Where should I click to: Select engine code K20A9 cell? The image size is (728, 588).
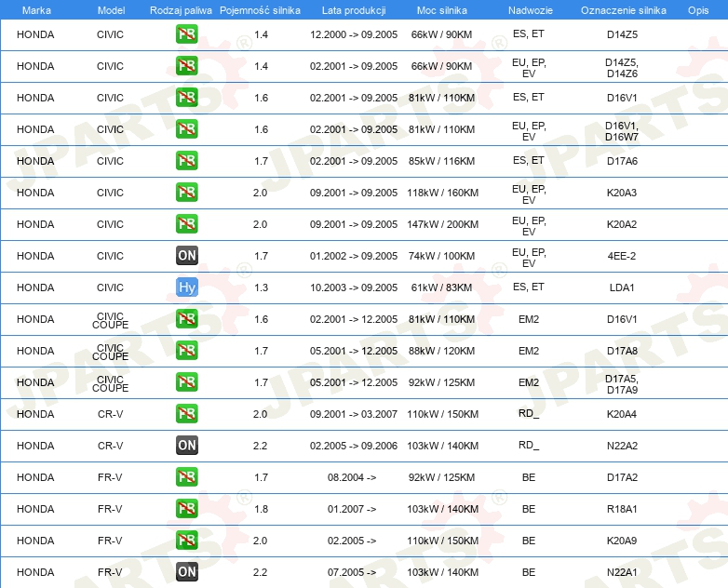622,541
